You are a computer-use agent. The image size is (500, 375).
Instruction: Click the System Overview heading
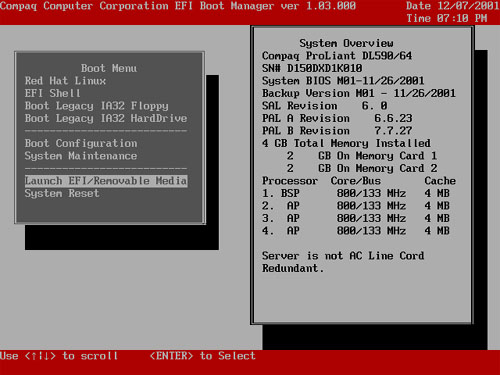pyautogui.click(x=346, y=43)
